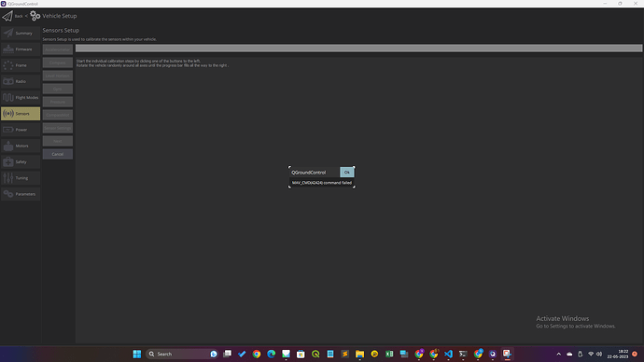Click the Gyro calibration button
The height and width of the screenshot is (362, 644).
(58, 89)
